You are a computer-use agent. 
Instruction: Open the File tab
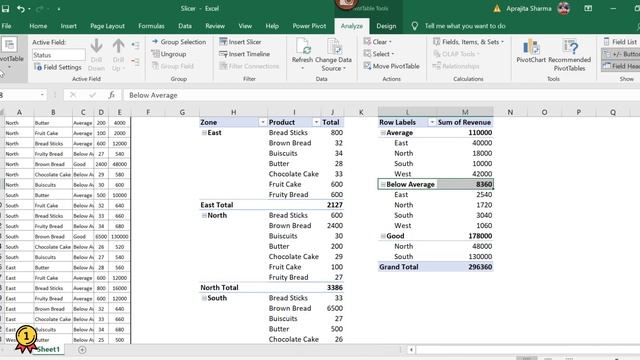(6, 26)
